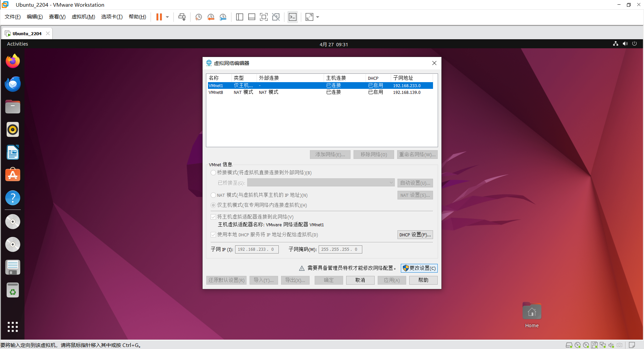The image size is (644, 349).
Task: Select the NAT 模式 radio button
Action: pyautogui.click(x=213, y=195)
